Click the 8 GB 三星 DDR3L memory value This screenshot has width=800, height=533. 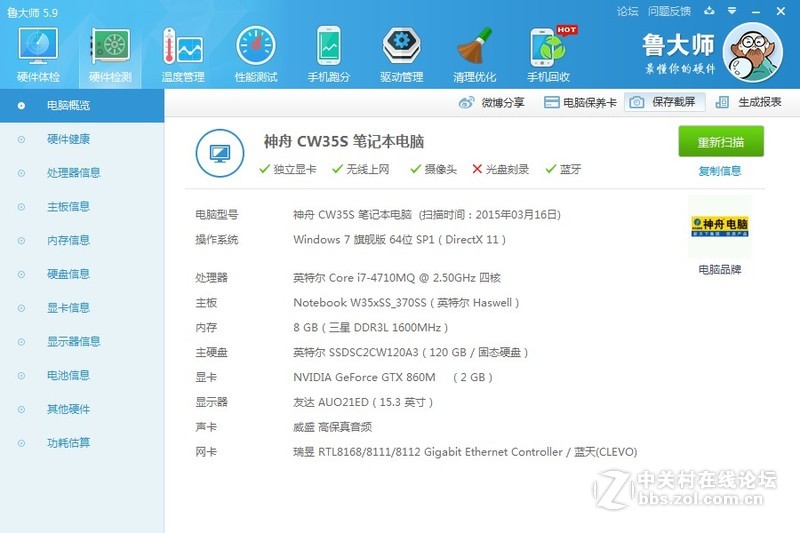(370, 328)
